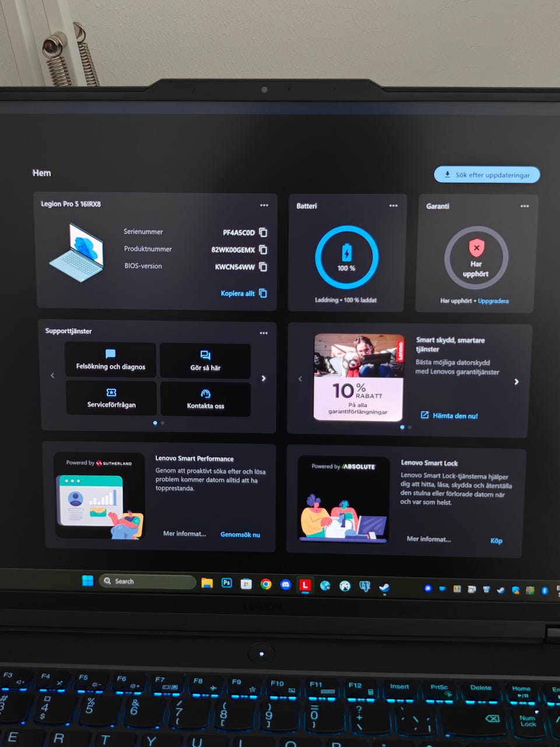Select second promo carousel dot
Screen dimensions: 560x747
pos(409,427)
